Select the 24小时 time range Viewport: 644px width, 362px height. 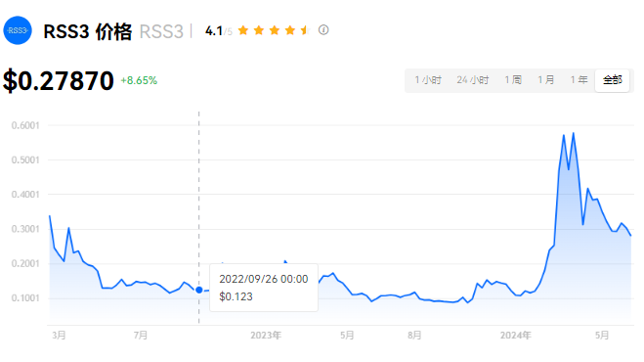(473, 80)
